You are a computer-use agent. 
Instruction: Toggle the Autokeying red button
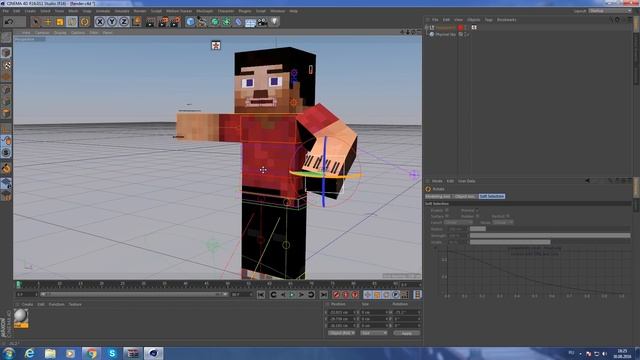pyautogui.click(x=345, y=295)
